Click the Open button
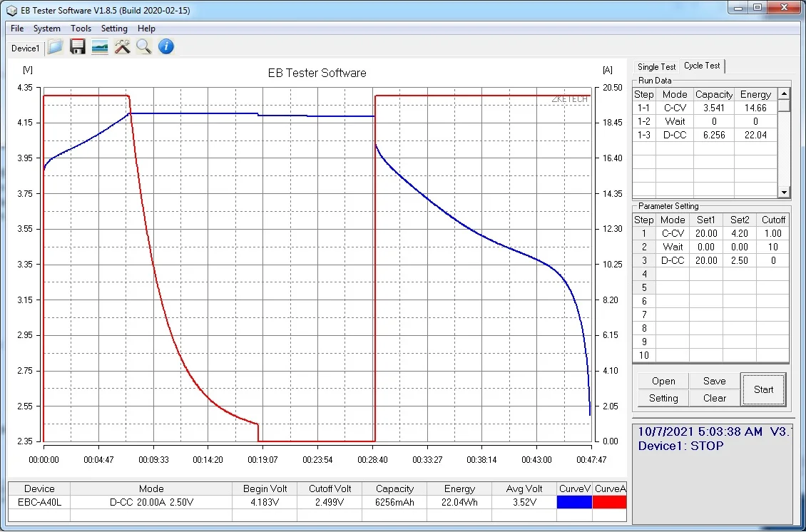806x532 pixels. coord(663,381)
